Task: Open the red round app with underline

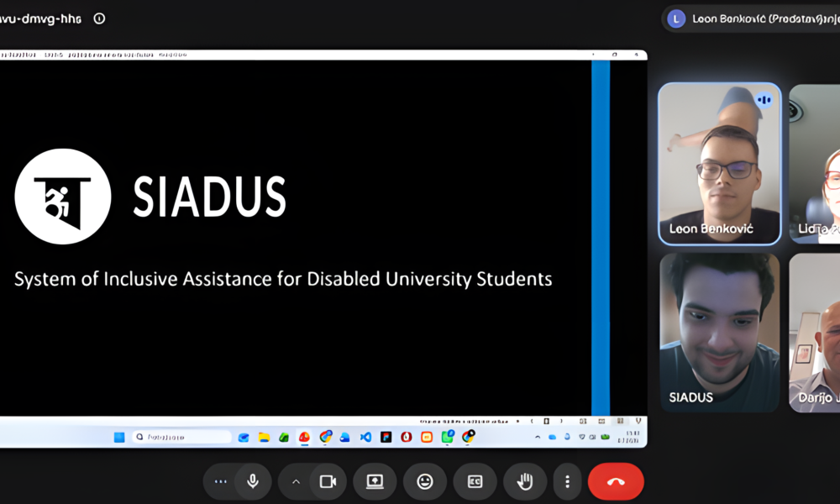Action: (304, 437)
